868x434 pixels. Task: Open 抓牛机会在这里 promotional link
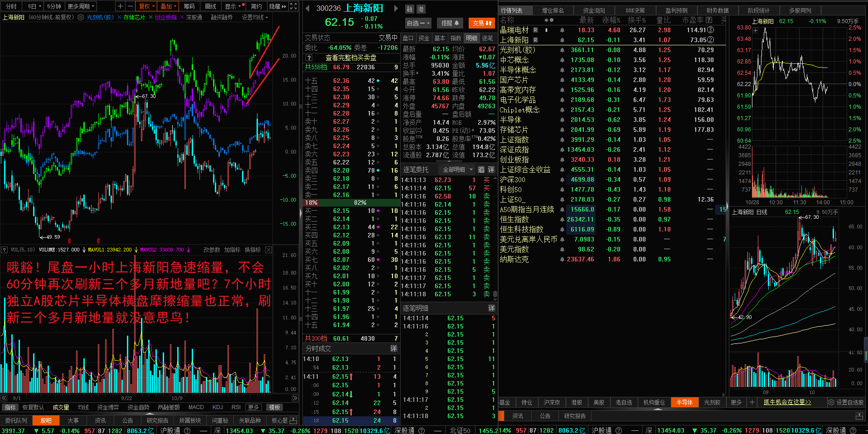[x=787, y=402]
